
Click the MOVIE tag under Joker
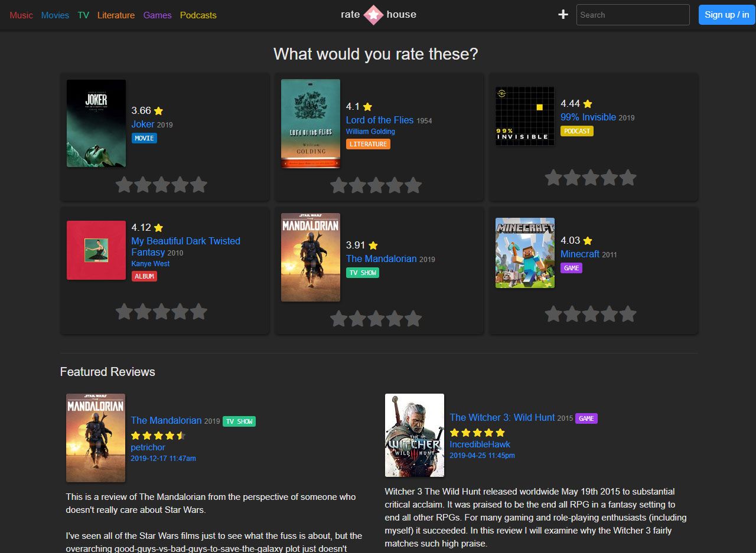pyautogui.click(x=144, y=138)
